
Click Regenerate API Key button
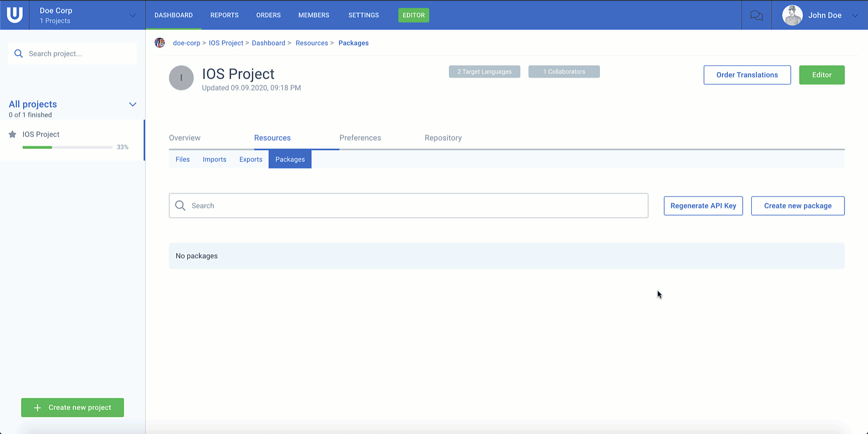[x=703, y=206]
